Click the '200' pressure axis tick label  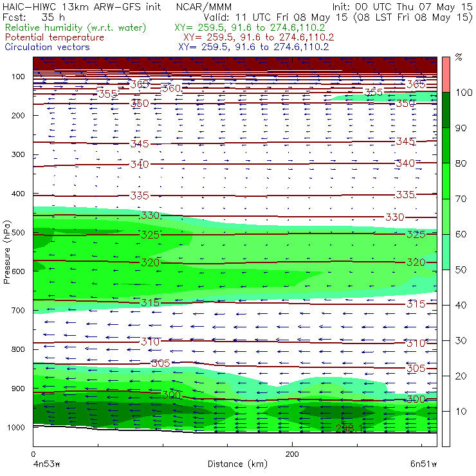coord(18,115)
